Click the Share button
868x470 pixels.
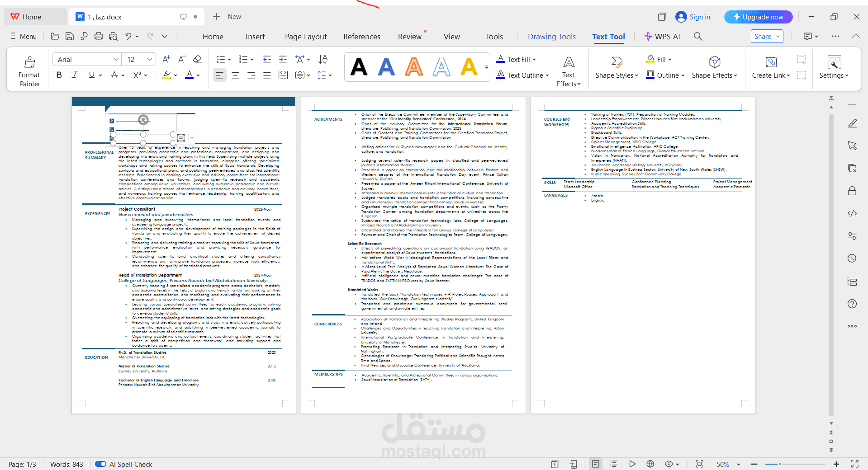(767, 37)
